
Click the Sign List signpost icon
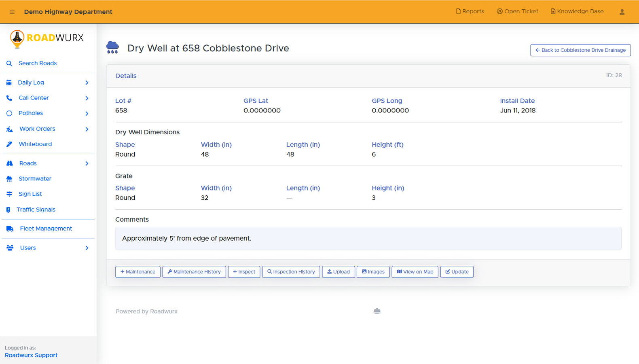point(9,194)
